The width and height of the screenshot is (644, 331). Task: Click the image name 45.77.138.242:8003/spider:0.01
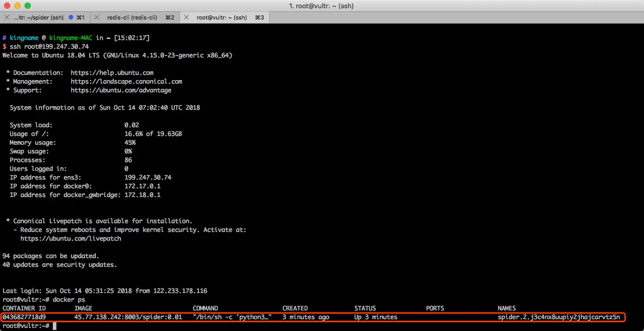tap(128, 317)
